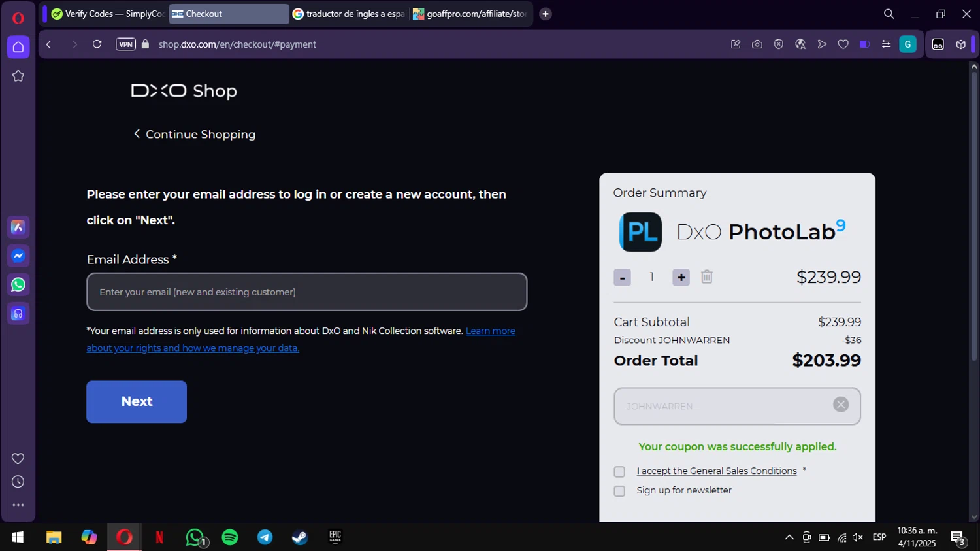Open the ad blocker shield icon

[x=779, y=44]
